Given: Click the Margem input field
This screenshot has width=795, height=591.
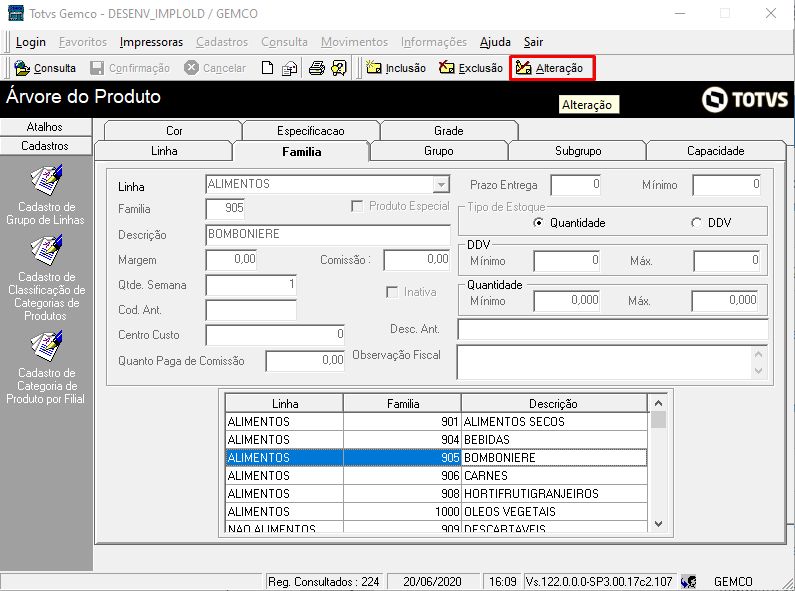Looking at the screenshot, I should 231,260.
